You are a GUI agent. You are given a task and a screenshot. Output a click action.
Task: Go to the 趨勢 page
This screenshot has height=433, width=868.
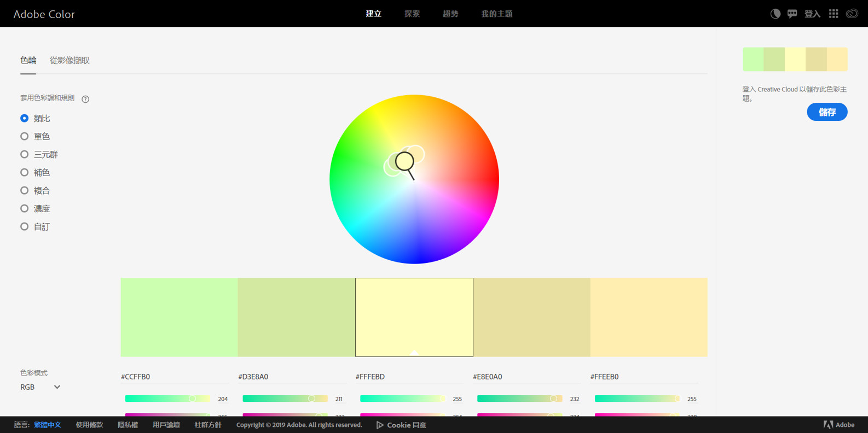pyautogui.click(x=450, y=14)
